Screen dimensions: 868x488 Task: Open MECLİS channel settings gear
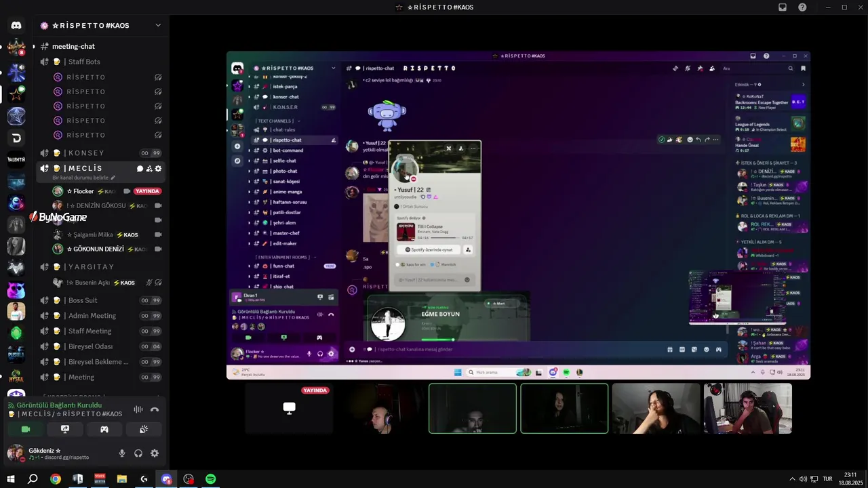(x=159, y=169)
